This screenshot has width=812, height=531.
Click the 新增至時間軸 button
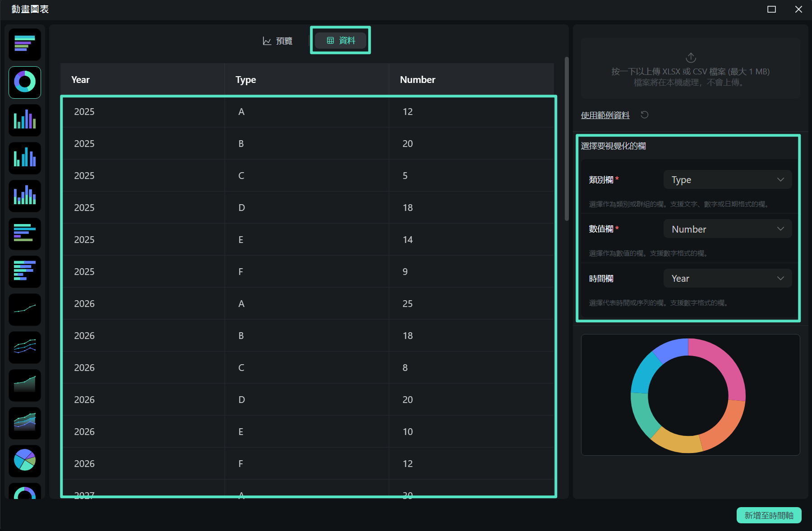769,515
